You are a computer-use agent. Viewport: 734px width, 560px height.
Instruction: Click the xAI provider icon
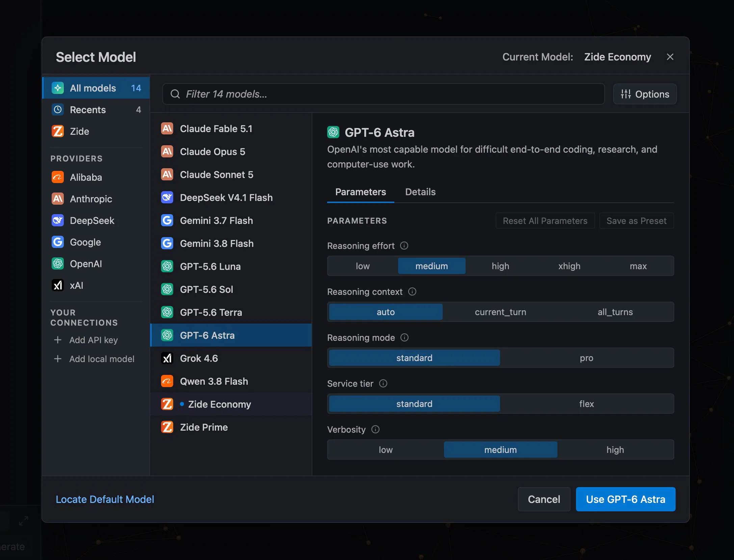pos(58,285)
